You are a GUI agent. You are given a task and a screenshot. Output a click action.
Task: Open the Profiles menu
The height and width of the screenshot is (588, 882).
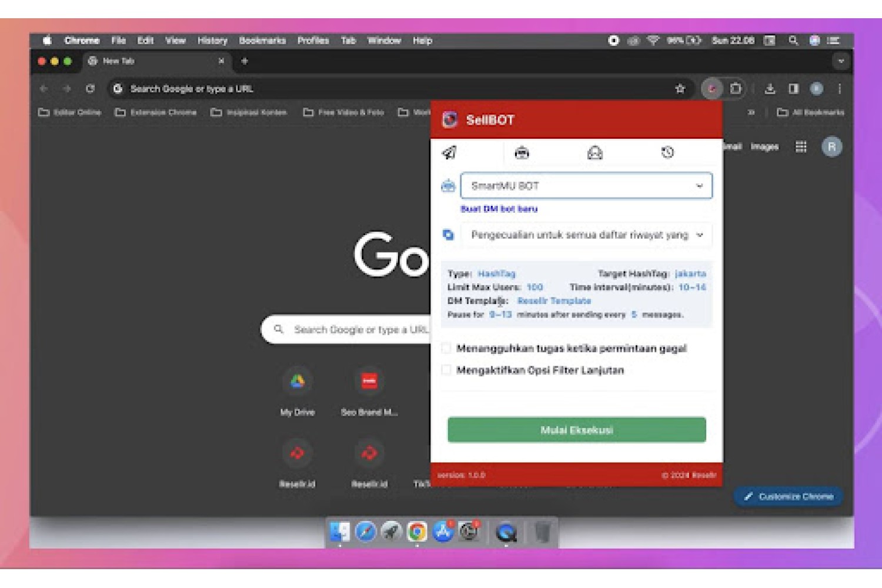[x=313, y=41]
